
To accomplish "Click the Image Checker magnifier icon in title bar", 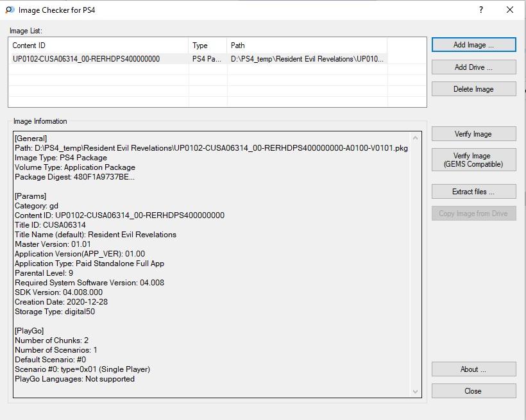I will (10, 10).
